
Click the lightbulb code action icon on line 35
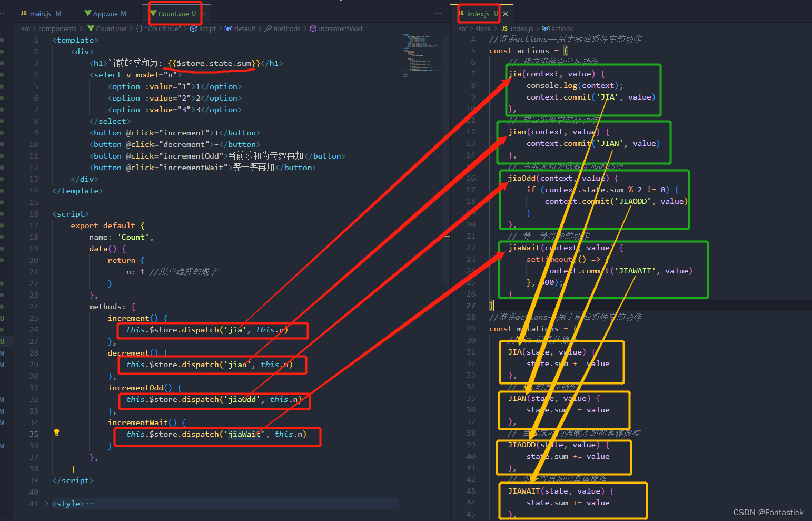pyautogui.click(x=57, y=432)
